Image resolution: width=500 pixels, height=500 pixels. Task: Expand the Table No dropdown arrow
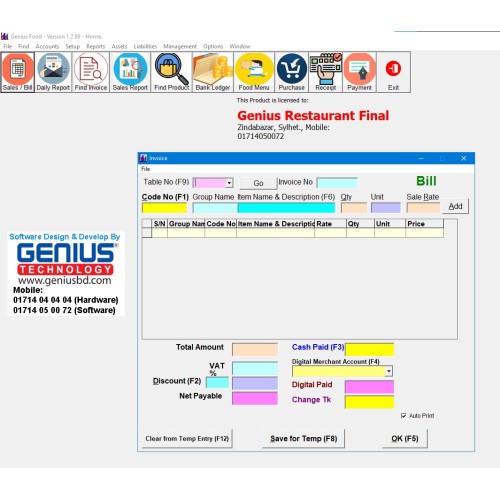[x=229, y=183]
